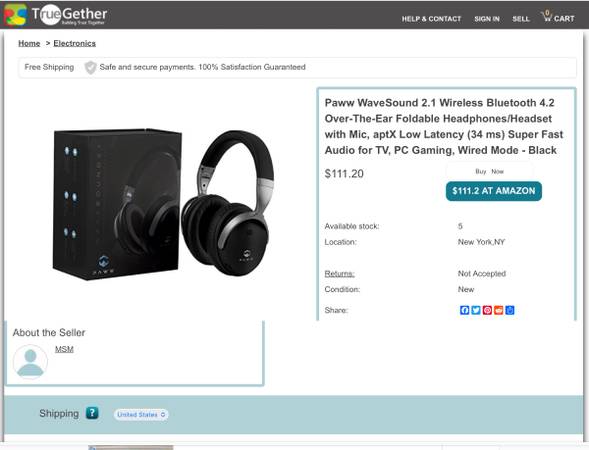Viewport: 589px width, 450px height.
Task: Share the listing on Facebook
Action: tap(464, 310)
